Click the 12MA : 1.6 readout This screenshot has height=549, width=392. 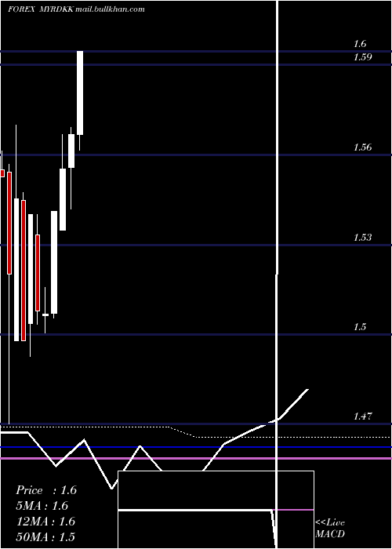pos(46,522)
